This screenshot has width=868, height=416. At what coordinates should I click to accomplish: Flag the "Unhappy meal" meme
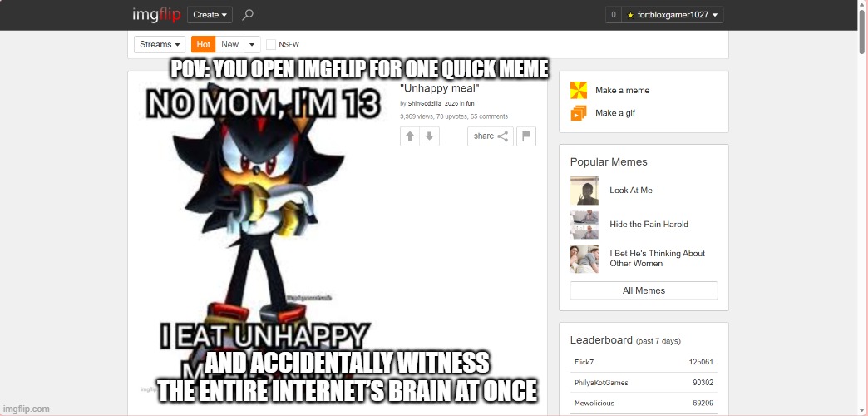pyautogui.click(x=526, y=136)
